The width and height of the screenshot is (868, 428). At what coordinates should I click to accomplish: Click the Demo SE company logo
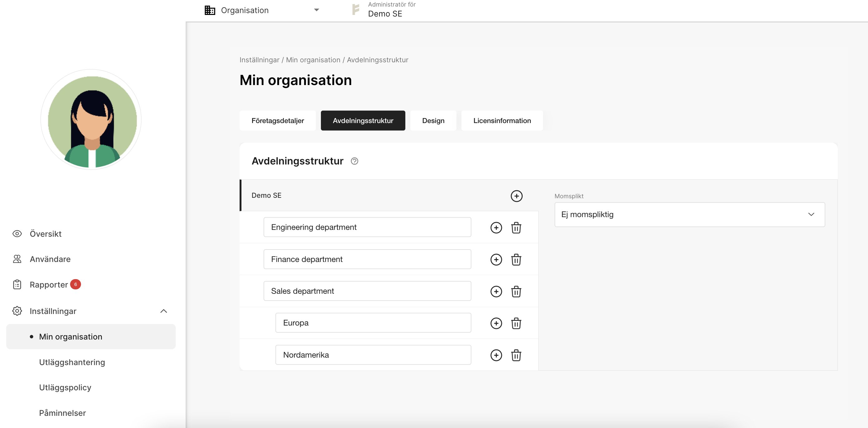pos(355,9)
